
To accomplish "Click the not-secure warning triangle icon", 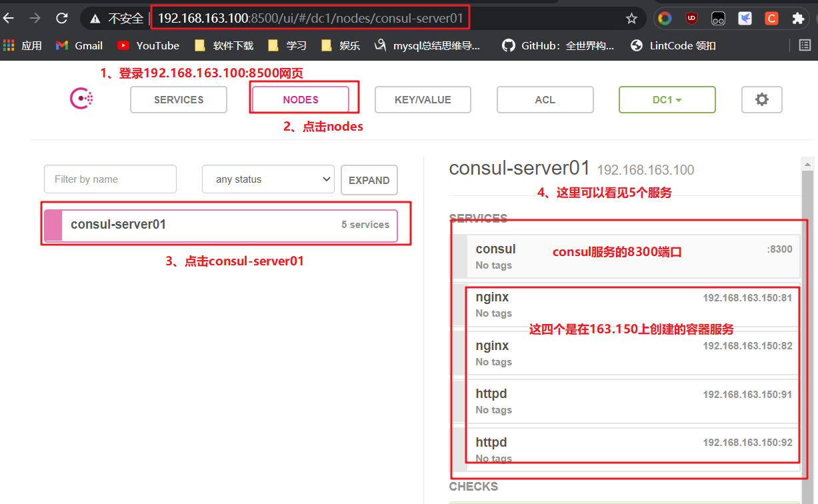I will (95, 19).
